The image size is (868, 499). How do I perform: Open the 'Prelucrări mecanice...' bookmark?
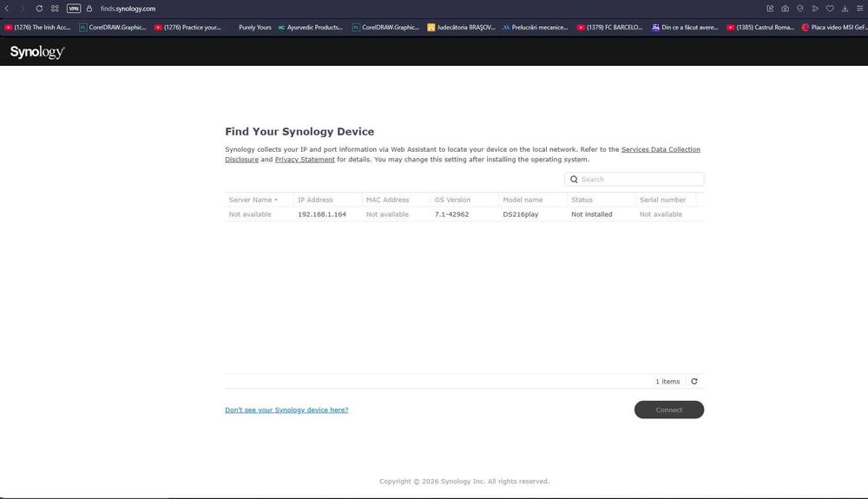[535, 27]
